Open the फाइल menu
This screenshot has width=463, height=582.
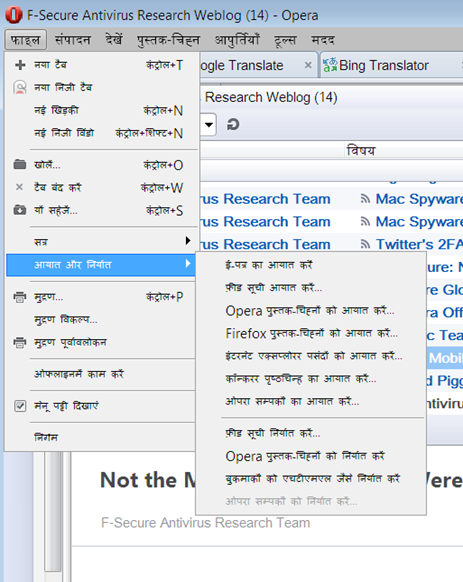26,39
